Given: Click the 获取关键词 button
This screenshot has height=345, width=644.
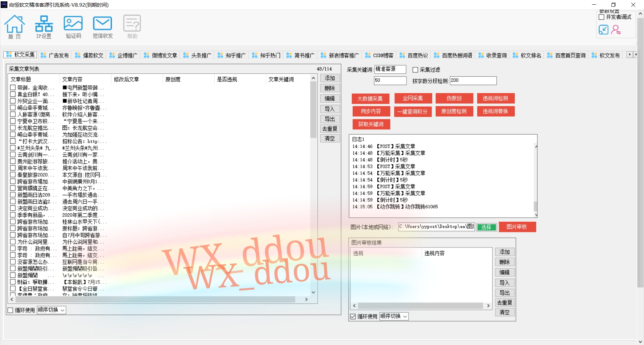Looking at the screenshot, I should pos(371,124).
